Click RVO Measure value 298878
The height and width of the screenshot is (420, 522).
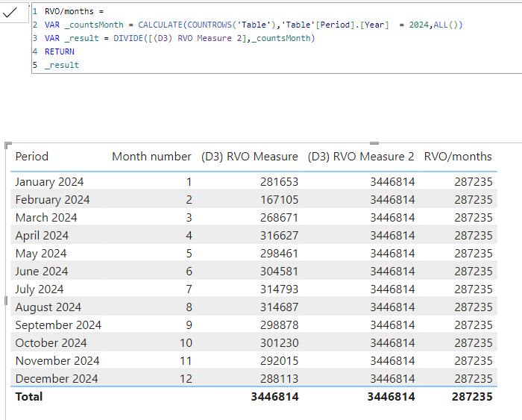pyautogui.click(x=279, y=325)
